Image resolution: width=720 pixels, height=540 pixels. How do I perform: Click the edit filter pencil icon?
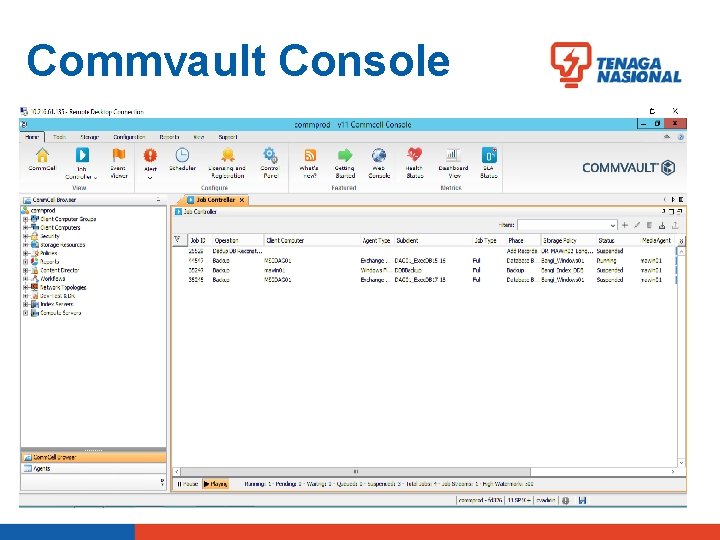[637, 225]
